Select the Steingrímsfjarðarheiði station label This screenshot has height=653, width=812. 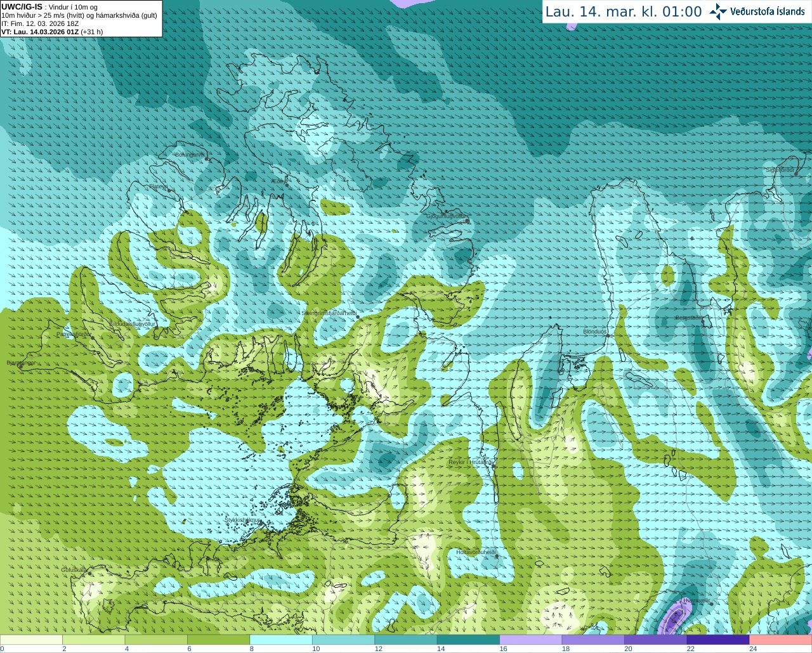click(329, 313)
